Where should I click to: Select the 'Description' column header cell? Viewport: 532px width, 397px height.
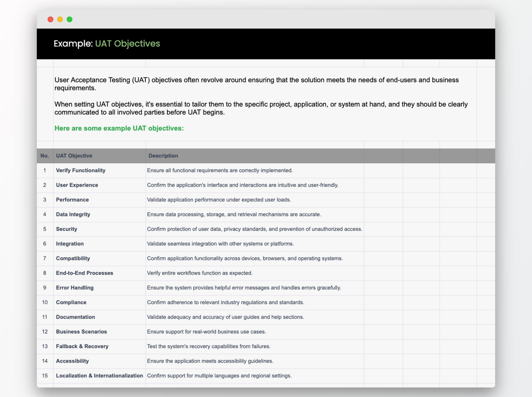click(163, 156)
